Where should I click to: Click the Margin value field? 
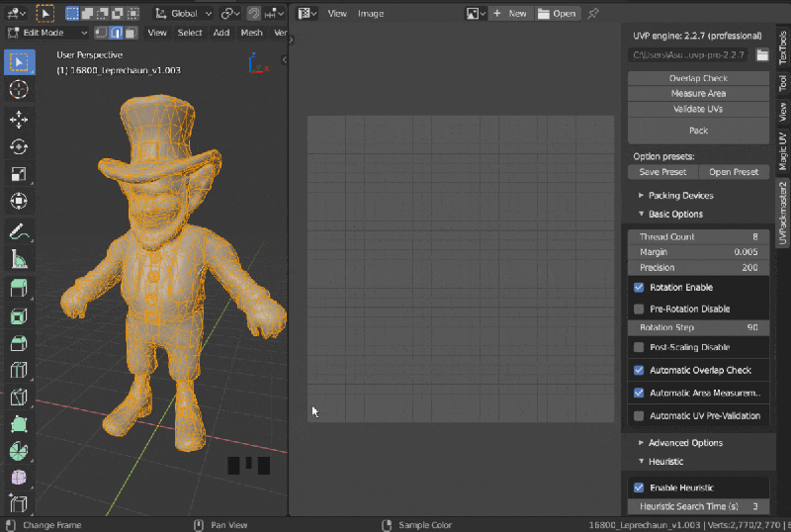pos(698,252)
